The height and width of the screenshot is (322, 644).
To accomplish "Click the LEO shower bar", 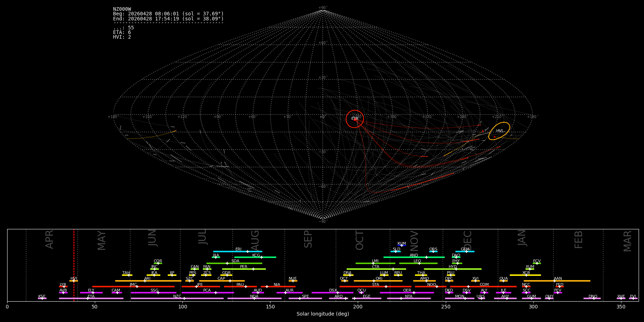I will click(418, 263).
